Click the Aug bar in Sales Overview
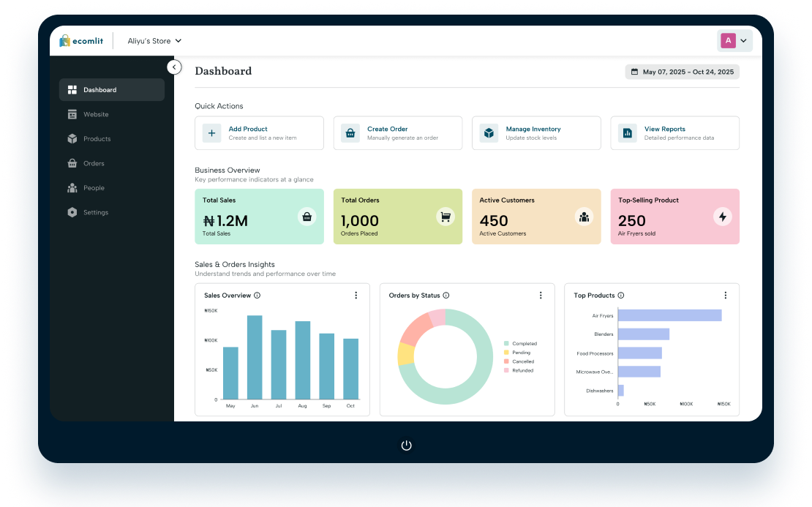812x507 pixels. [303, 361]
